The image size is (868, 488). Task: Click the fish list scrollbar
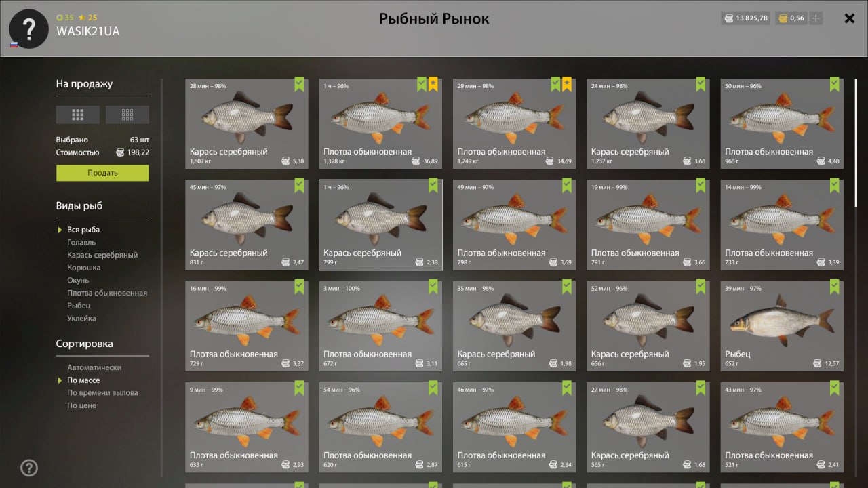[x=856, y=142]
